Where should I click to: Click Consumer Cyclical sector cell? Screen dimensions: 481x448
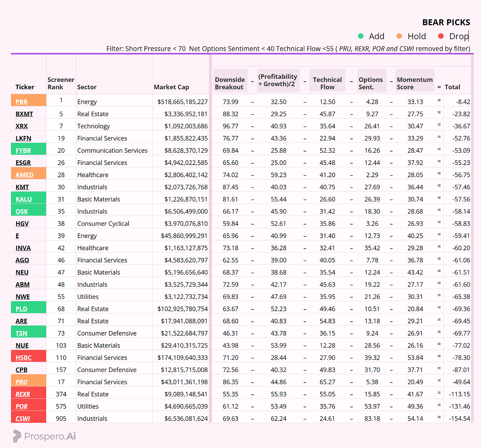click(x=103, y=224)
